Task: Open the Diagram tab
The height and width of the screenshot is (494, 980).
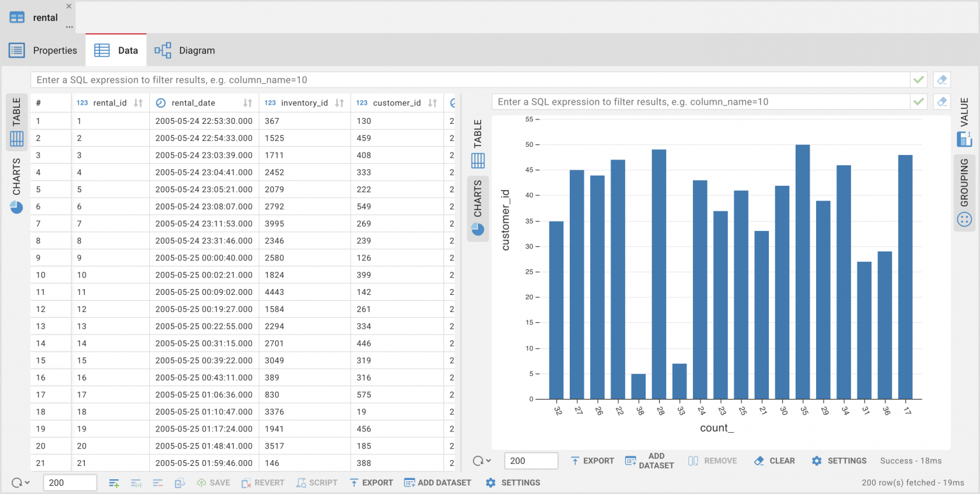Action: point(185,50)
